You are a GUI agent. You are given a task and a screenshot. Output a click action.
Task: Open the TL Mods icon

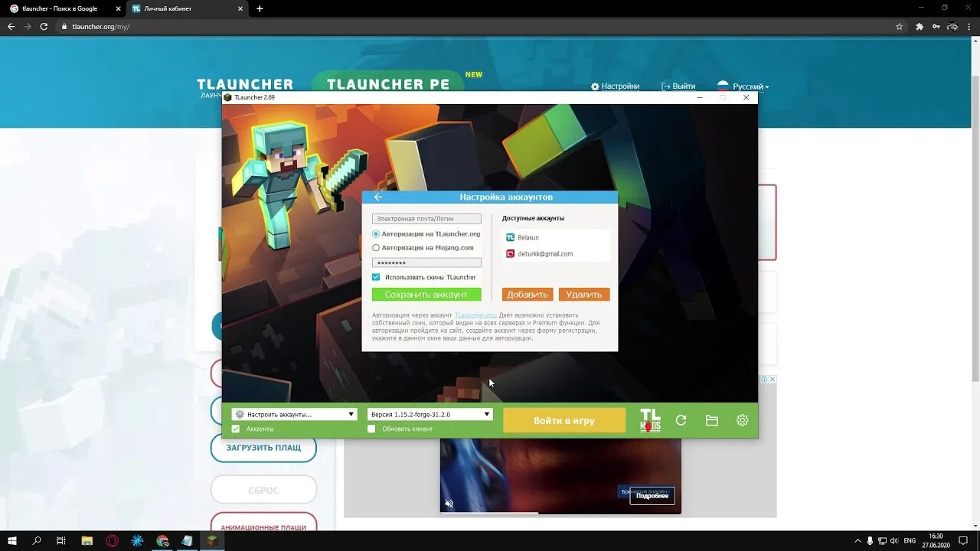650,420
